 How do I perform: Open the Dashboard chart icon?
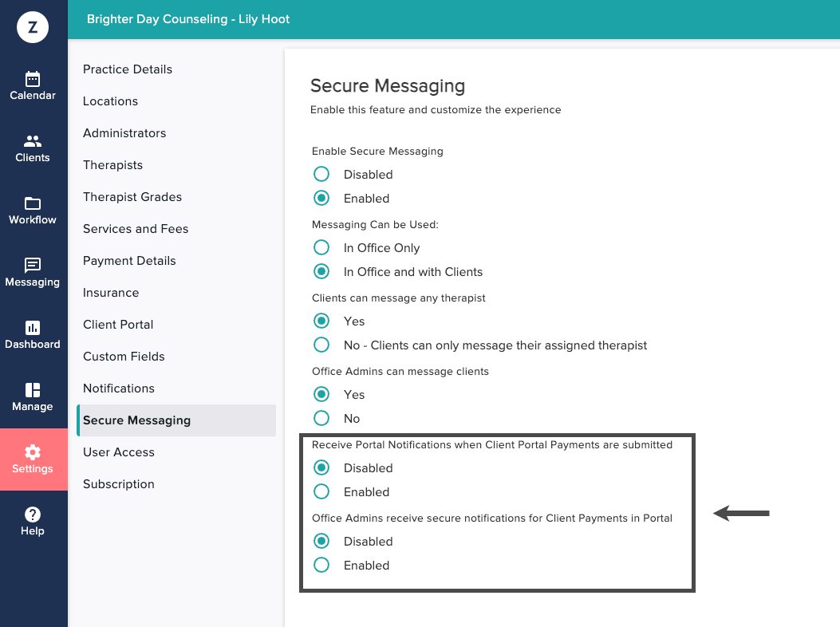click(33, 328)
